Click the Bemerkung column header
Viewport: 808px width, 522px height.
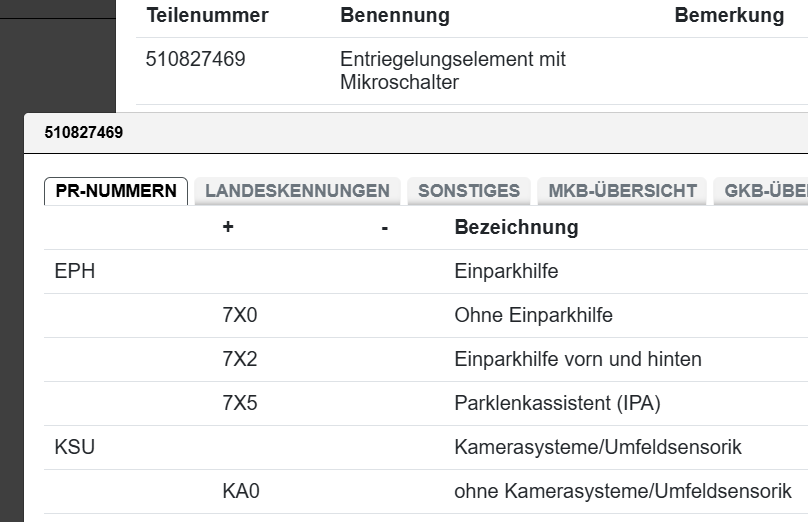tap(729, 16)
